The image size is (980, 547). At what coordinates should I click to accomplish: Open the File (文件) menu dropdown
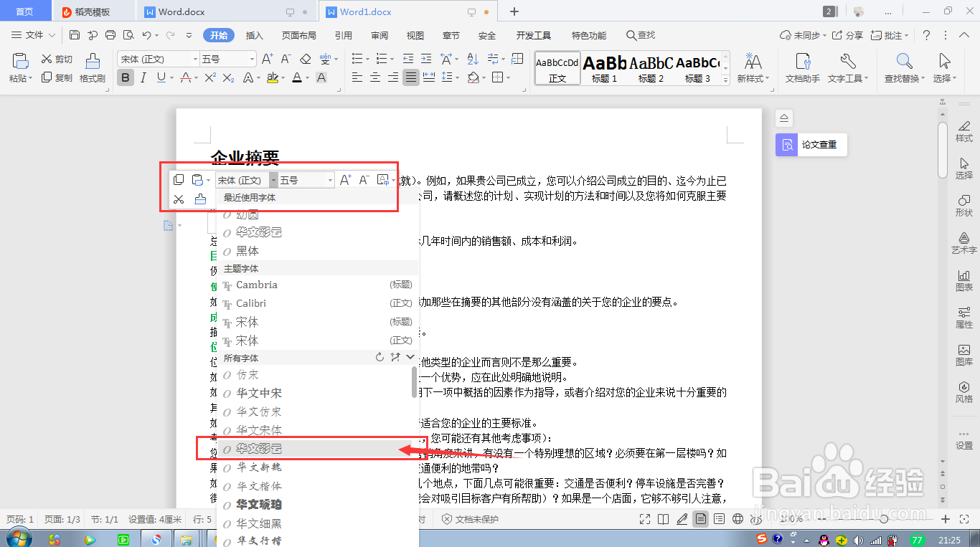[34, 35]
